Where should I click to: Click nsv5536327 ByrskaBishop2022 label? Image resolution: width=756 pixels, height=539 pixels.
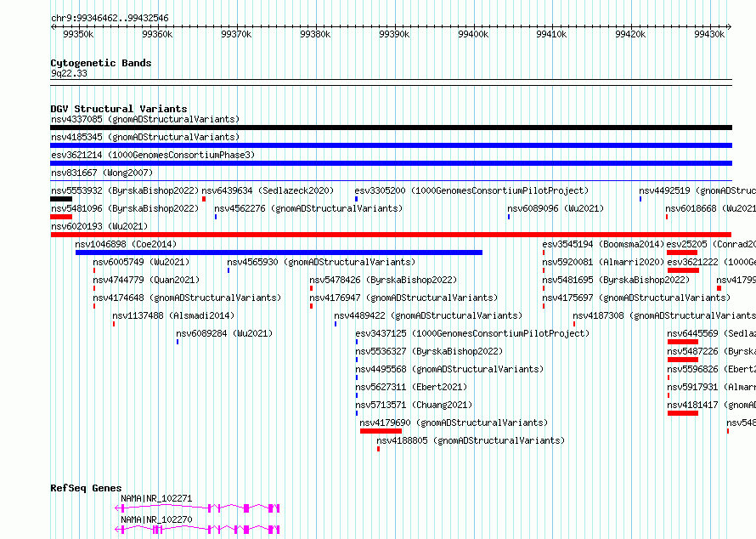tap(429, 351)
